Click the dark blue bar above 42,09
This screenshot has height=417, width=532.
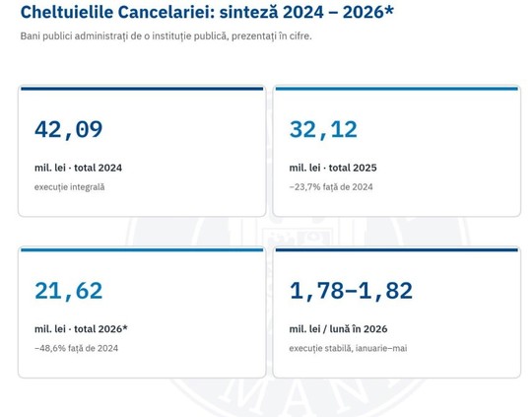point(142,89)
